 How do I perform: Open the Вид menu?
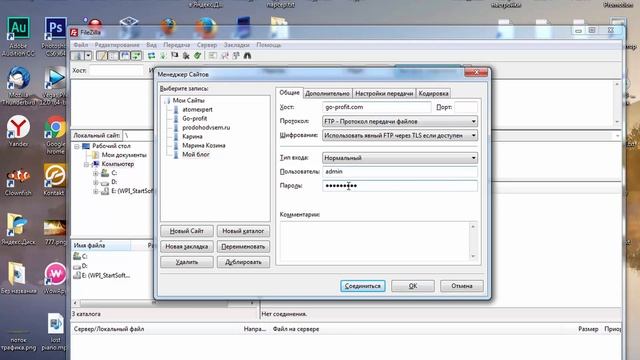coord(151,45)
